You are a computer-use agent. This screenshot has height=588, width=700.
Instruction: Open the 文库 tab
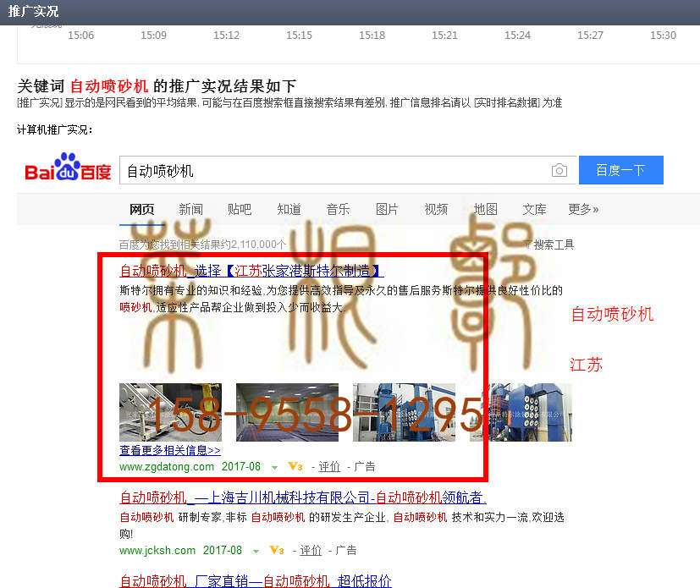tap(534, 209)
